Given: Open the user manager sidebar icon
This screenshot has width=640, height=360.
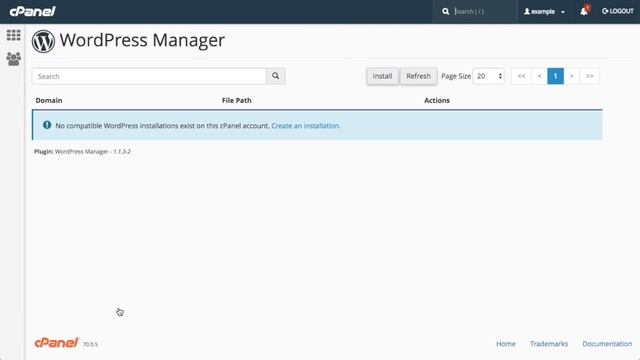Looking at the screenshot, I should pyautogui.click(x=13, y=59).
